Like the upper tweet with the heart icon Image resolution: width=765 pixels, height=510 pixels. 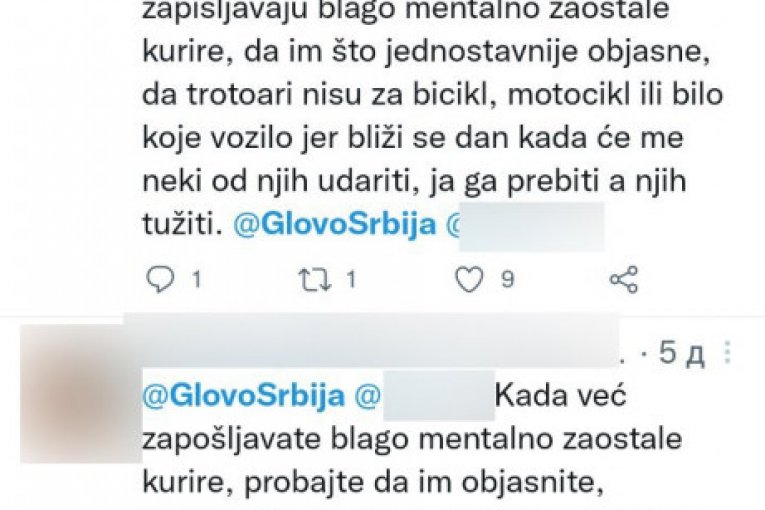(x=469, y=280)
